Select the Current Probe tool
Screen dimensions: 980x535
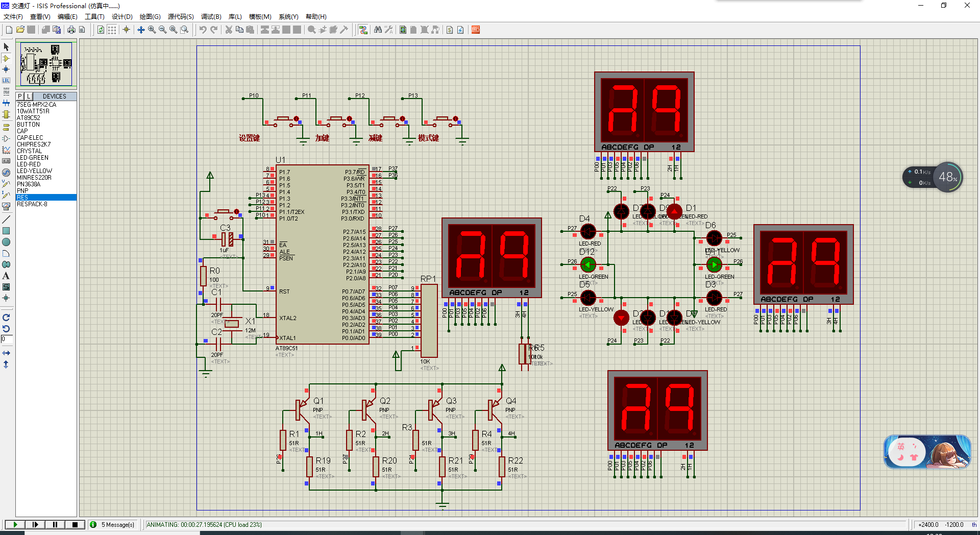click(6, 194)
